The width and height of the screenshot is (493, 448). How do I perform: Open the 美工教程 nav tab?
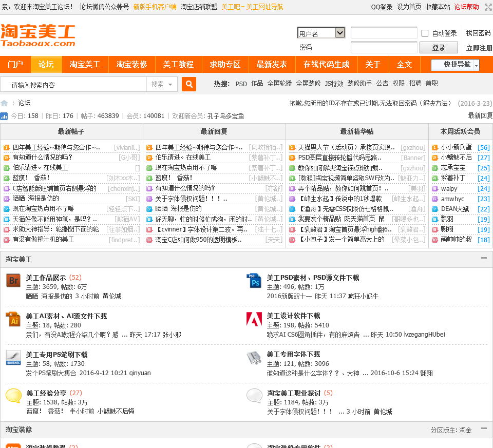coord(178,65)
